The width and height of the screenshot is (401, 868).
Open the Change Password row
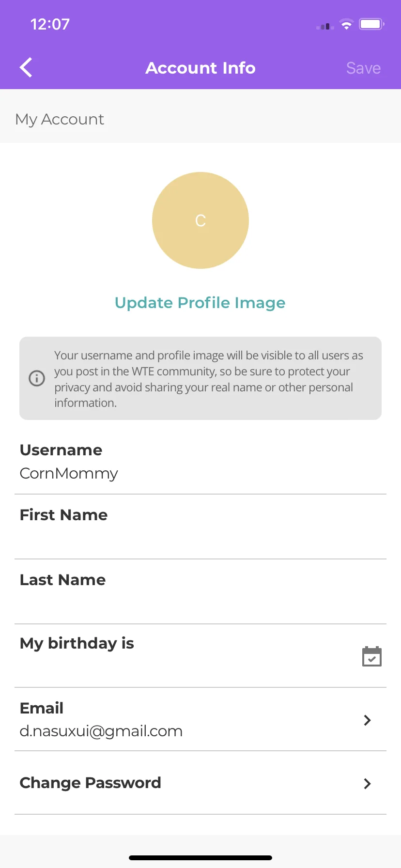(200, 783)
